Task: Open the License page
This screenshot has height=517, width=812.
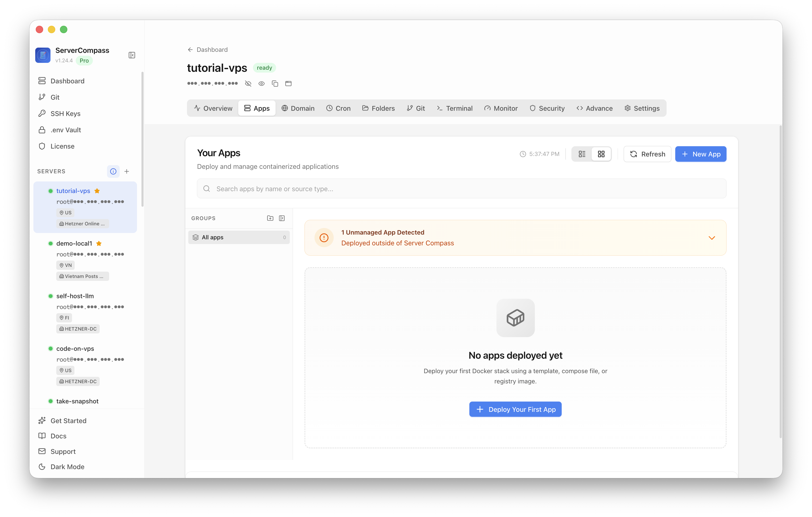Action: [85, 146]
